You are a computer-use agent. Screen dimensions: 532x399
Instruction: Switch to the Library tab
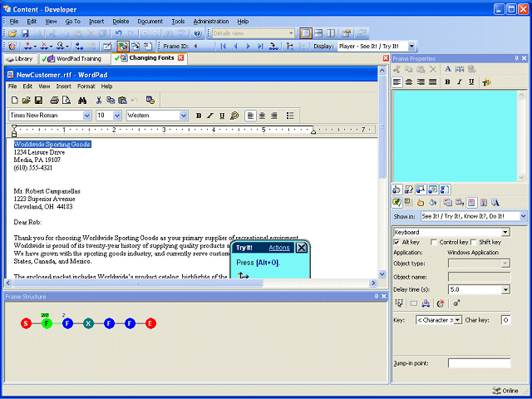tap(20, 59)
